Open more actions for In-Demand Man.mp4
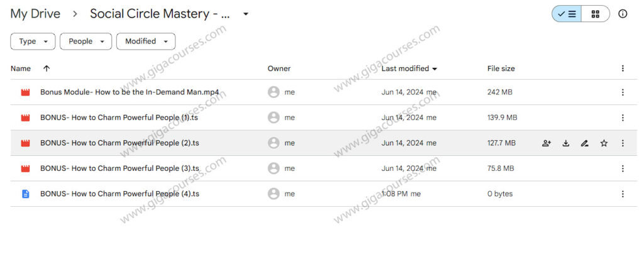This screenshot has height=257, width=644. [x=623, y=92]
